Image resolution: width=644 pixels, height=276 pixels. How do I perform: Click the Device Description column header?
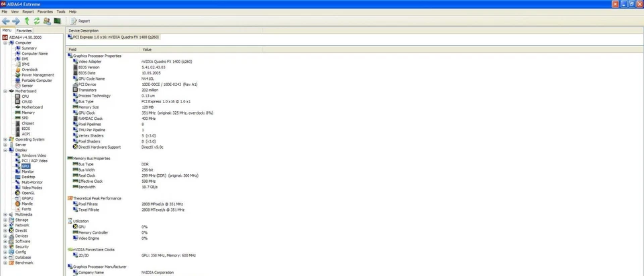tap(164, 31)
